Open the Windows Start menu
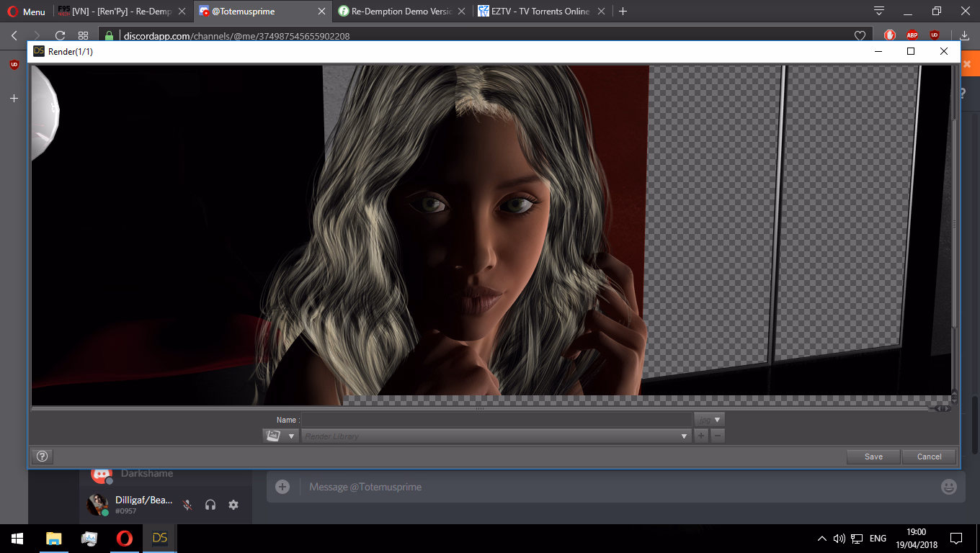Viewport: 980px width, 553px height. tap(17, 539)
